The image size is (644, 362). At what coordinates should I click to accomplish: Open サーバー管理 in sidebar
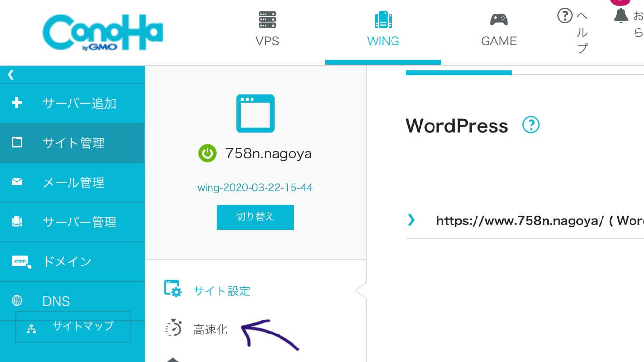coord(72,222)
